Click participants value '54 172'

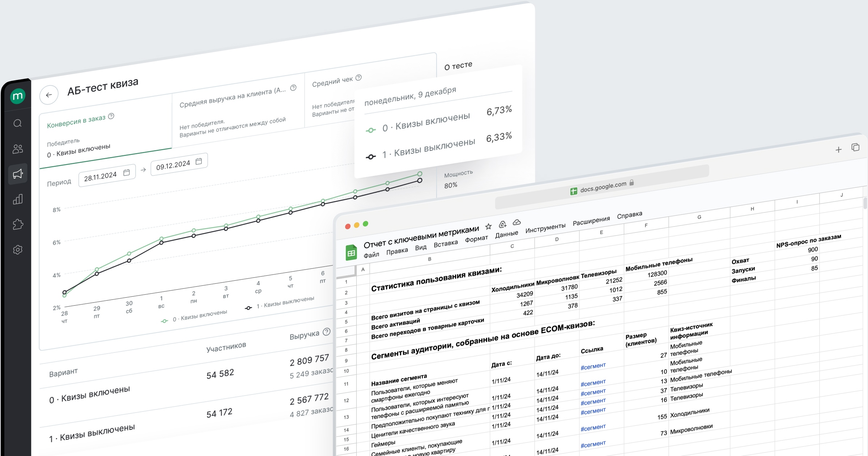(219, 413)
